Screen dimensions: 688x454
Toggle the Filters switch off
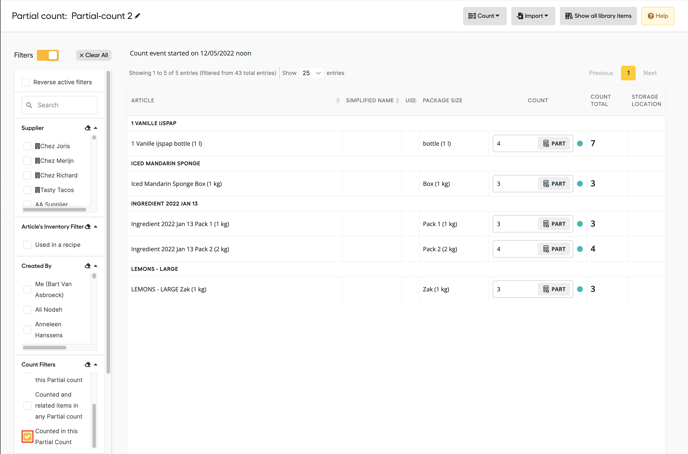(48, 55)
